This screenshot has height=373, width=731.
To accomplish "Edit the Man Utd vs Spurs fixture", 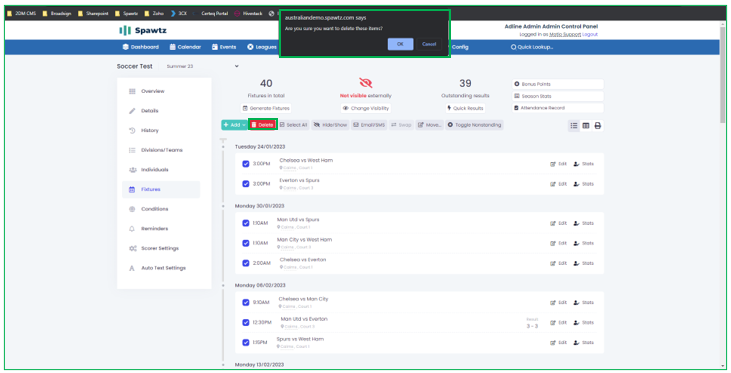I will point(559,223).
